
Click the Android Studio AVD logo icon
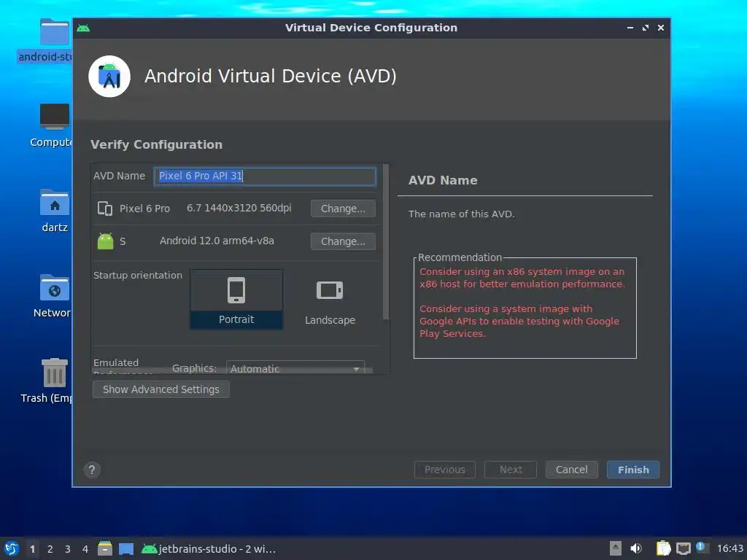click(x=109, y=76)
